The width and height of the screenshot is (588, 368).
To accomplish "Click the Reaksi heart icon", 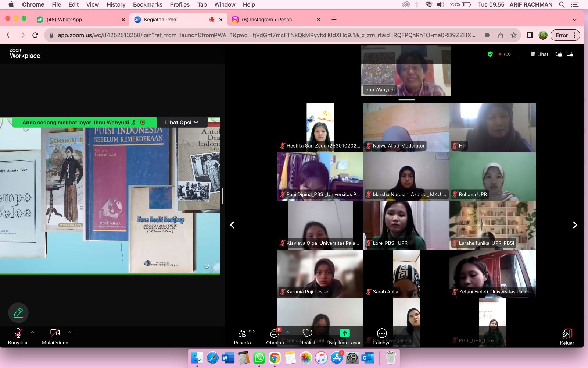I will click(x=307, y=333).
